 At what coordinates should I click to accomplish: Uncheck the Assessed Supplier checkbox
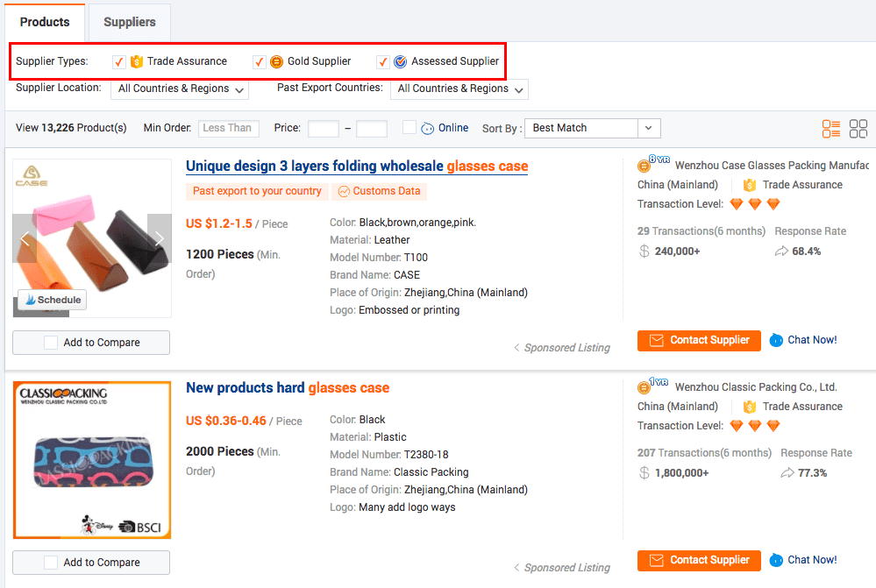(382, 61)
